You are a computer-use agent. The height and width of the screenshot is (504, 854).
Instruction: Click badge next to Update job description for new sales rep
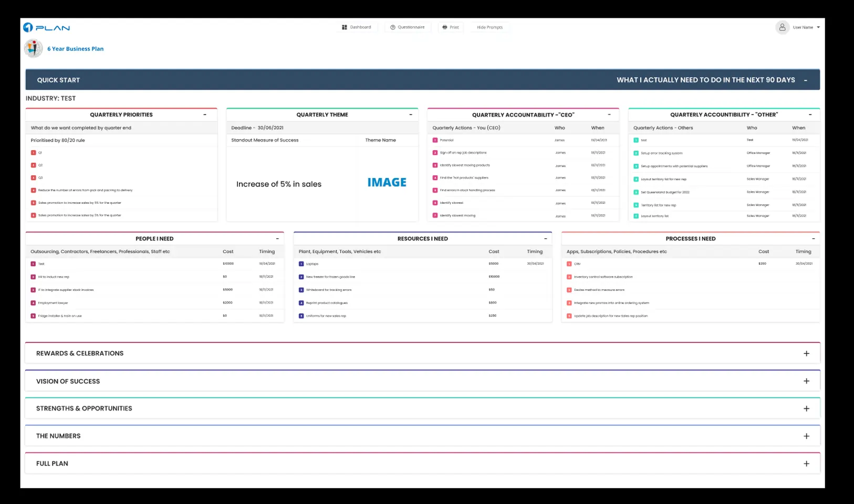point(569,316)
